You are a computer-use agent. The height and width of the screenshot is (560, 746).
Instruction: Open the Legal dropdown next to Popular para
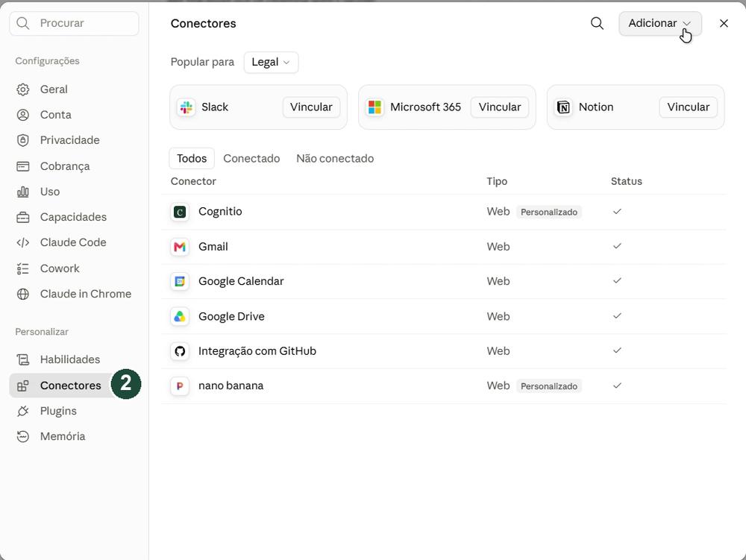(272, 63)
